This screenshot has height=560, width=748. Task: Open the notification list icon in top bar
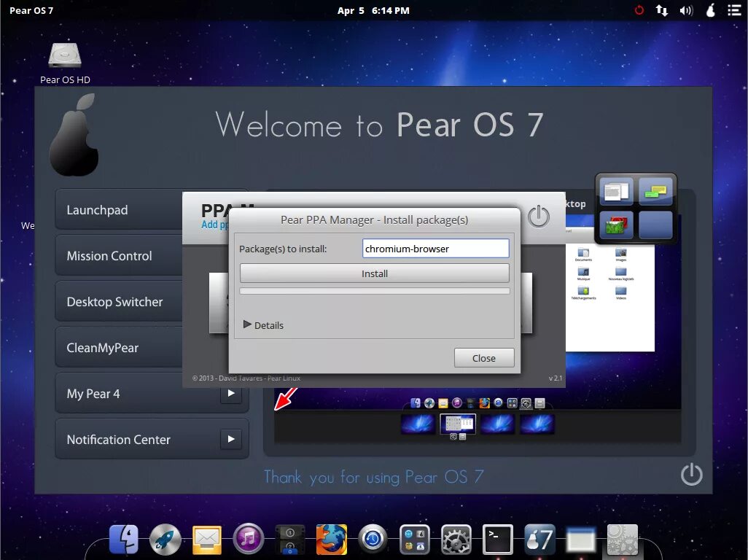734,10
